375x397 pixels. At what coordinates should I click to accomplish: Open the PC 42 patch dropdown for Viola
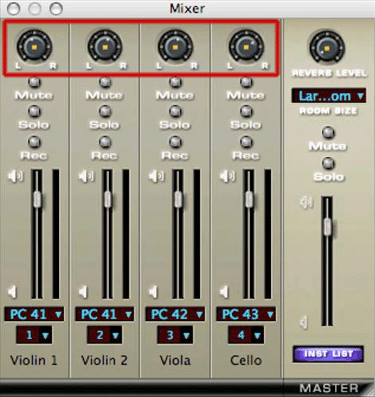[x=175, y=314]
